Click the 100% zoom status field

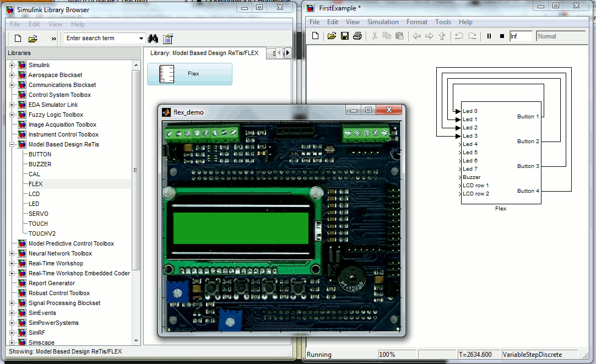[397, 355]
